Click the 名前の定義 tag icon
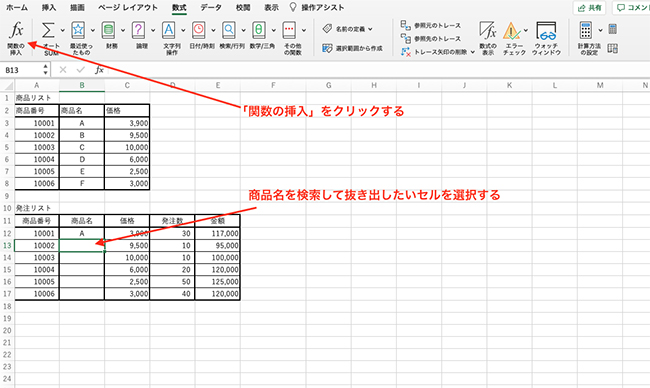Viewport: 650px width, 388px height. [327, 29]
